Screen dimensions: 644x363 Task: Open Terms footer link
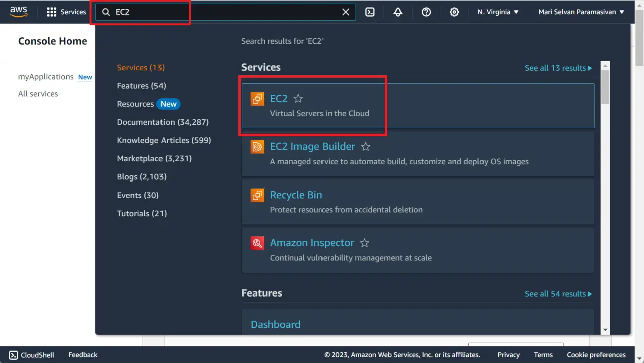coord(543,355)
